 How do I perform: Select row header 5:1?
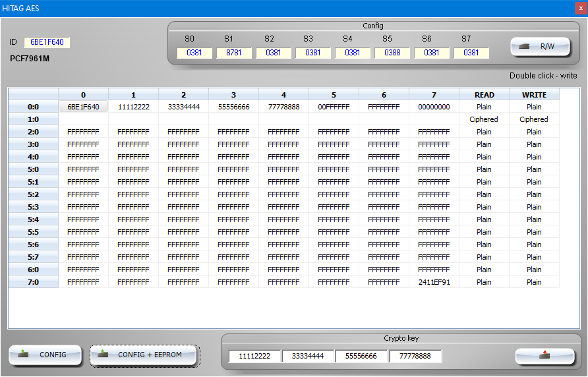click(x=34, y=182)
